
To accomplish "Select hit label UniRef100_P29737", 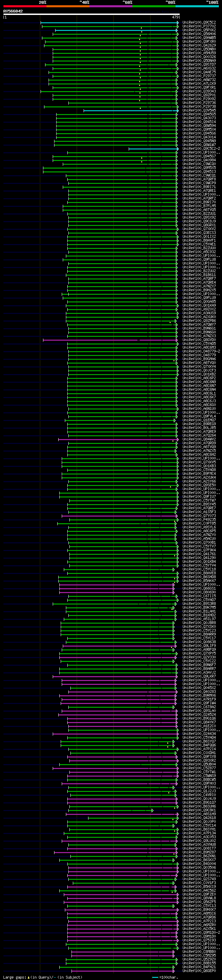I will tap(199, 76).
